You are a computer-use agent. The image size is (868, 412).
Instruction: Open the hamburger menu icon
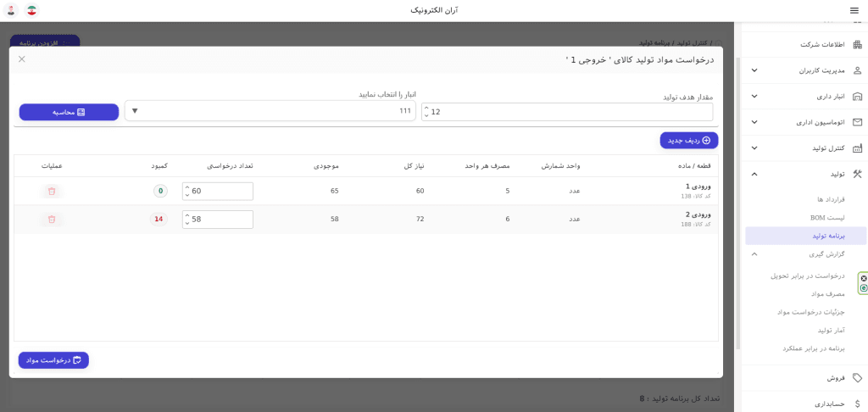tap(856, 10)
